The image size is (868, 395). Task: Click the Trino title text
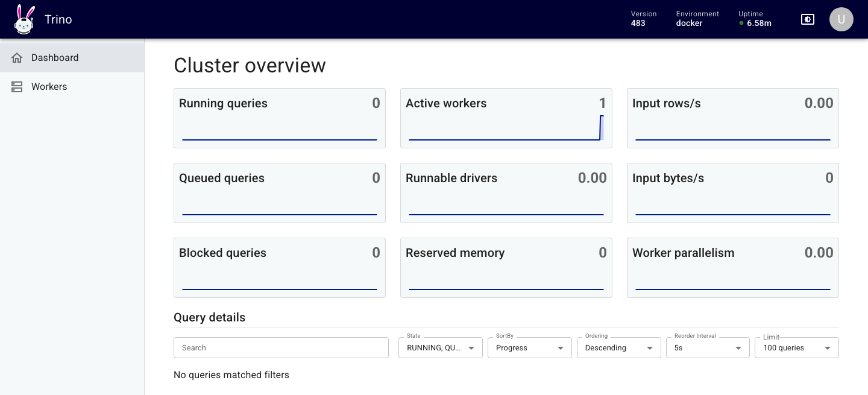click(58, 19)
